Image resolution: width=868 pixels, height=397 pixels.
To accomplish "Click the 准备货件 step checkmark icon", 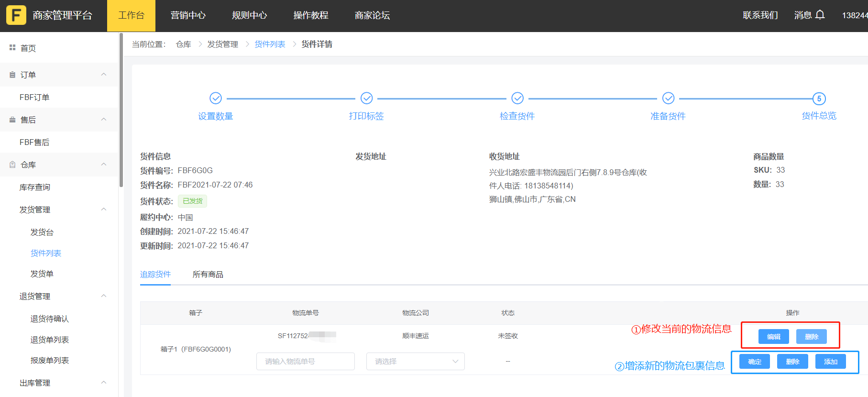I will point(668,98).
